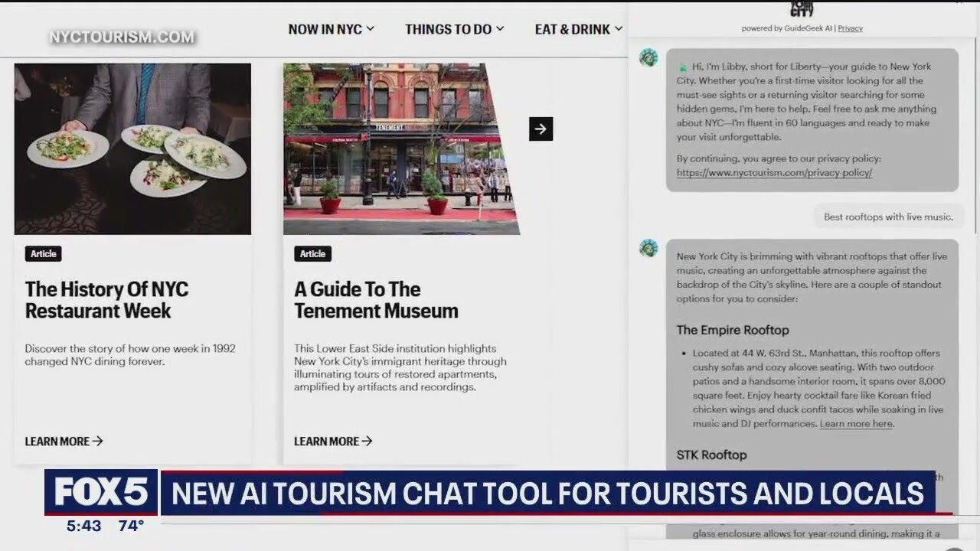Expand the Now In NYC dropdown
980x551 pixels.
coord(331,29)
